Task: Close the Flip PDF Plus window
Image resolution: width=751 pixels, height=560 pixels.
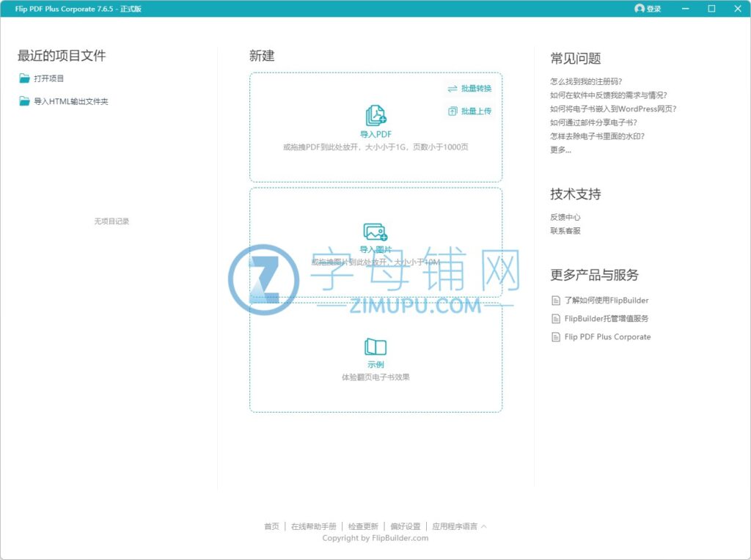Action: point(738,9)
